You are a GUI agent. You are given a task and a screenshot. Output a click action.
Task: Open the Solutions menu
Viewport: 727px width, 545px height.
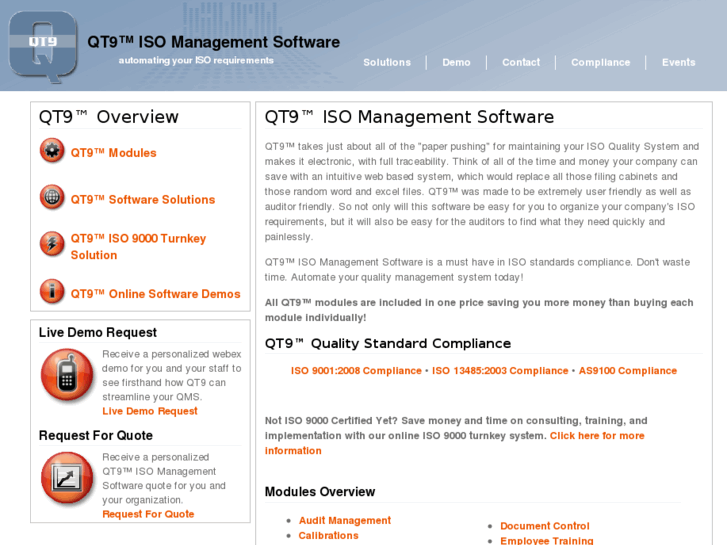click(x=387, y=62)
